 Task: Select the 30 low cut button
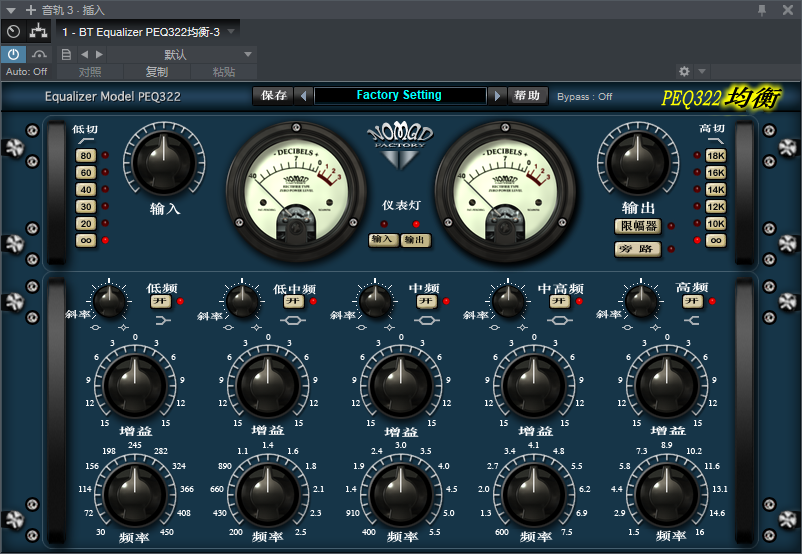click(86, 206)
